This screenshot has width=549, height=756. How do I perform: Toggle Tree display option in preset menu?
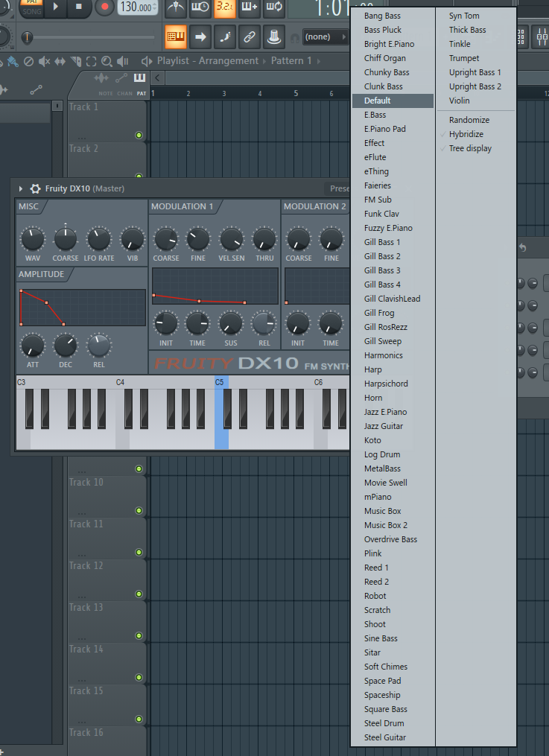pos(476,148)
